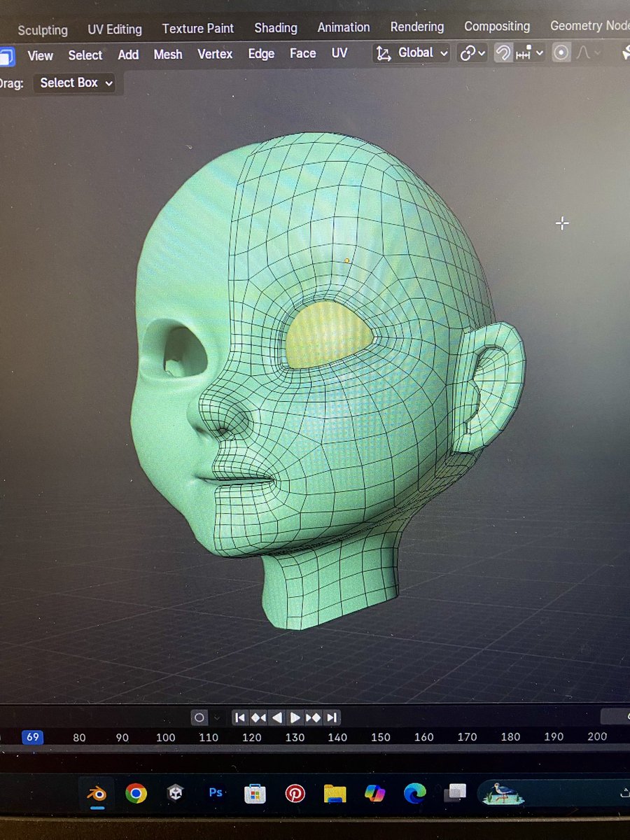The width and height of the screenshot is (630, 840).
Task: Open Pinterest from the taskbar
Action: click(x=295, y=793)
